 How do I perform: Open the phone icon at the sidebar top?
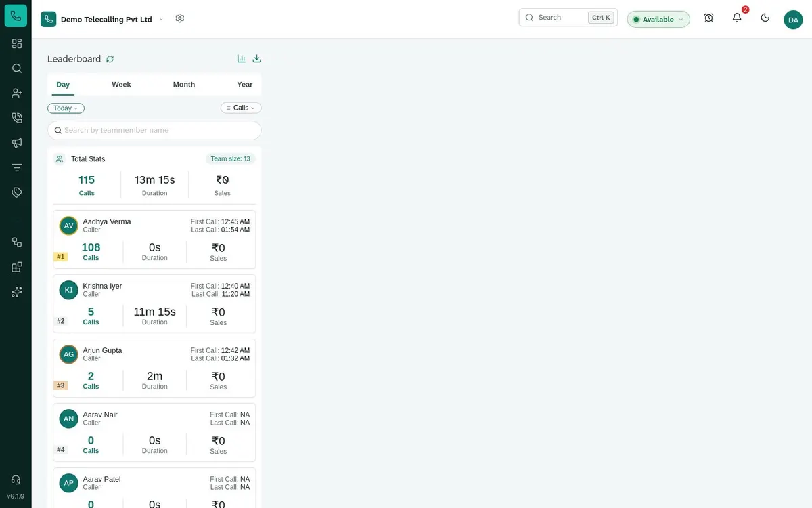[16, 16]
